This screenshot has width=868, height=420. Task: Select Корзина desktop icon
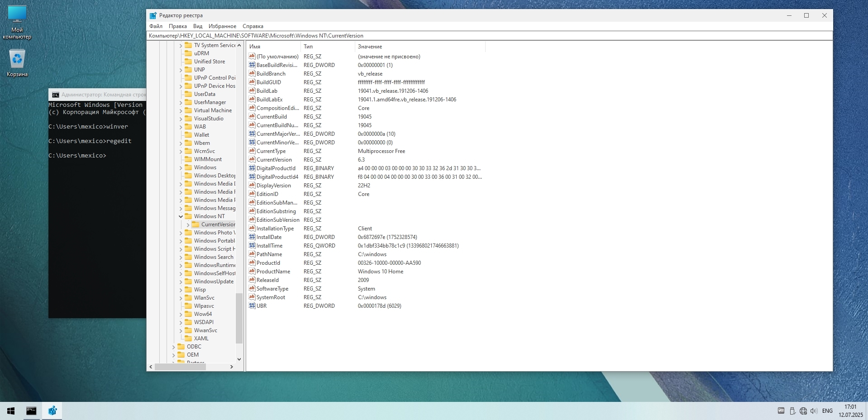(x=17, y=63)
